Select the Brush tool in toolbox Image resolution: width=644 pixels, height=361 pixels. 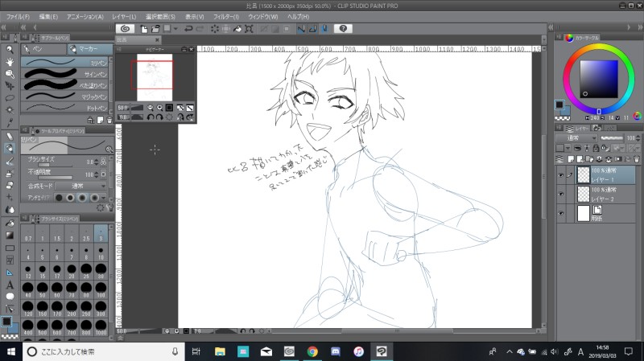(x=10, y=161)
